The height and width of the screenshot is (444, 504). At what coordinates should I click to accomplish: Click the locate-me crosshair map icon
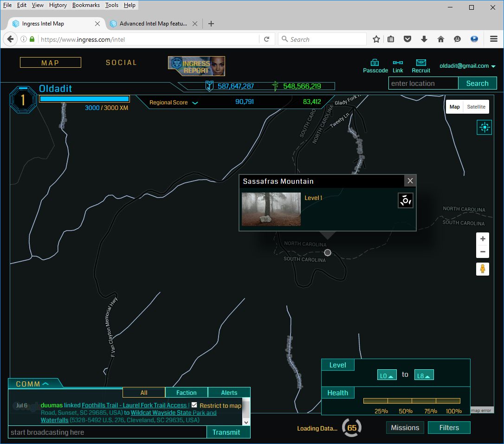click(x=484, y=127)
